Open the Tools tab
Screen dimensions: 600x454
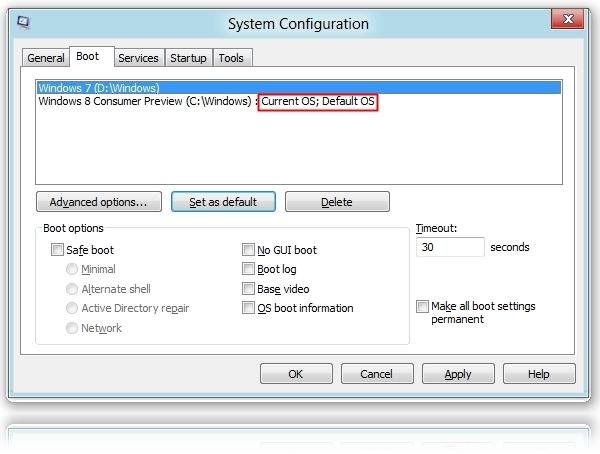click(232, 58)
